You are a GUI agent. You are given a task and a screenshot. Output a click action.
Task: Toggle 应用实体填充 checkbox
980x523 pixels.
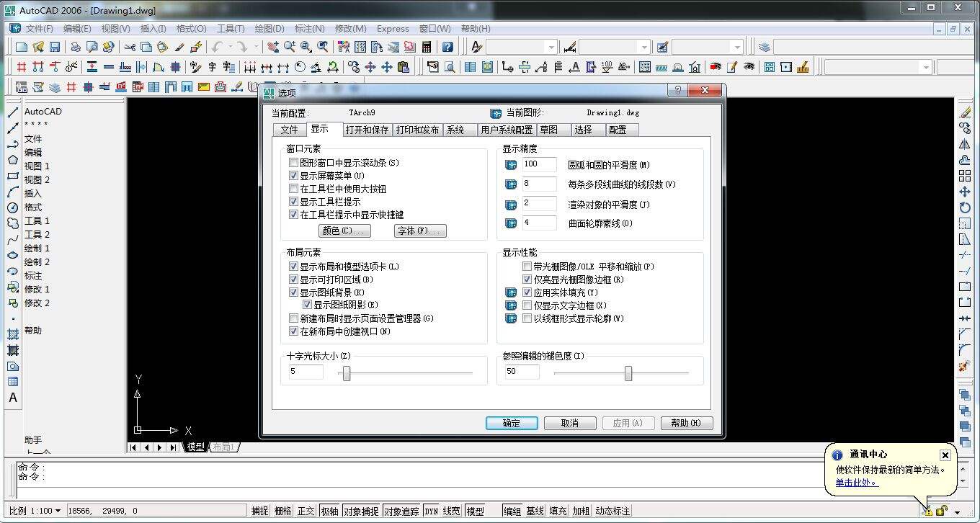click(x=527, y=292)
